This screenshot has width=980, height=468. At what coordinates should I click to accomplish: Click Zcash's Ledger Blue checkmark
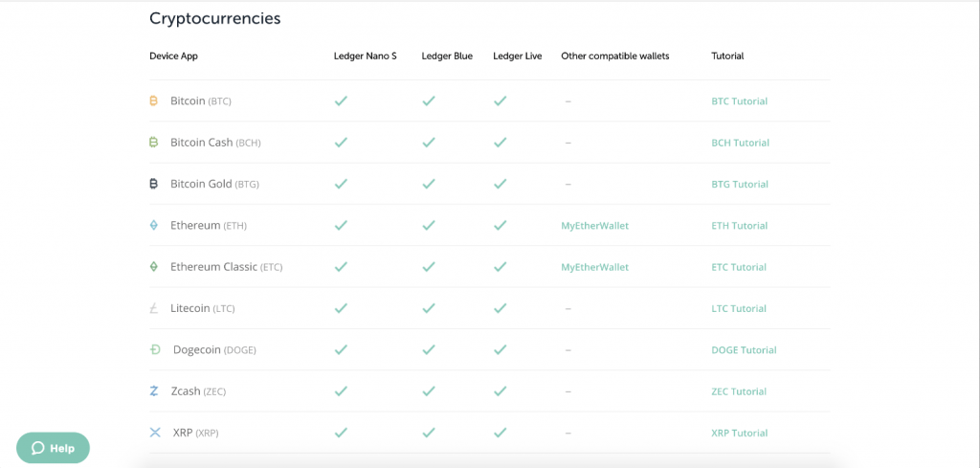tap(428, 391)
